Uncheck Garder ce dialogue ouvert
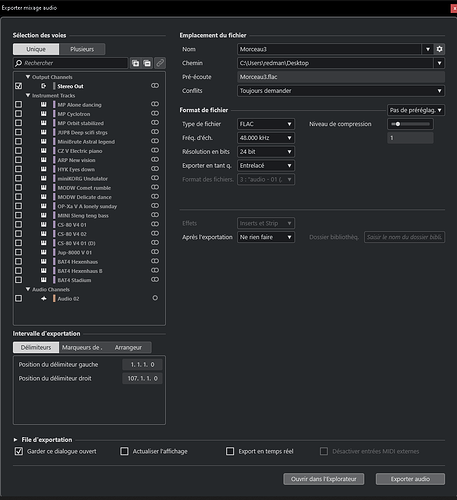 pyautogui.click(x=19, y=451)
